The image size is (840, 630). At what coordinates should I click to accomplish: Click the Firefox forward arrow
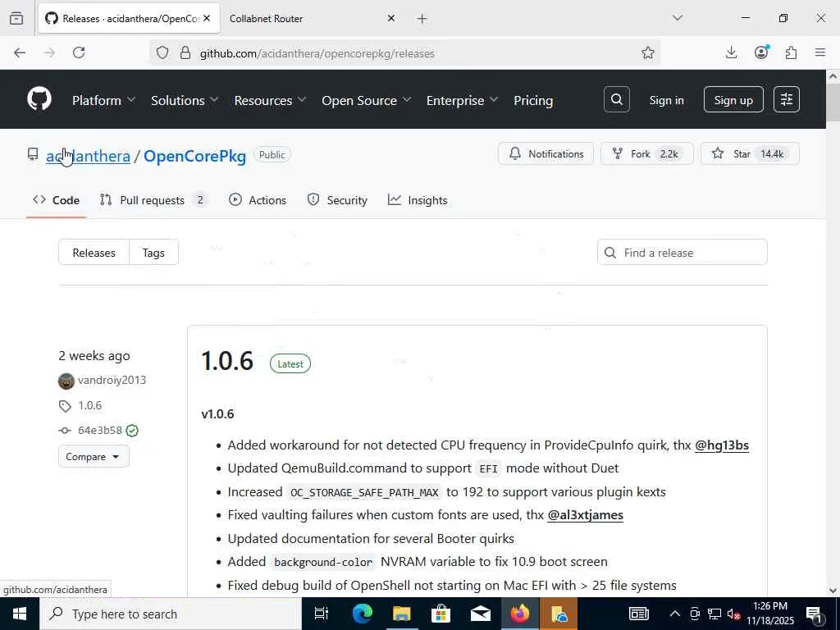(x=49, y=53)
